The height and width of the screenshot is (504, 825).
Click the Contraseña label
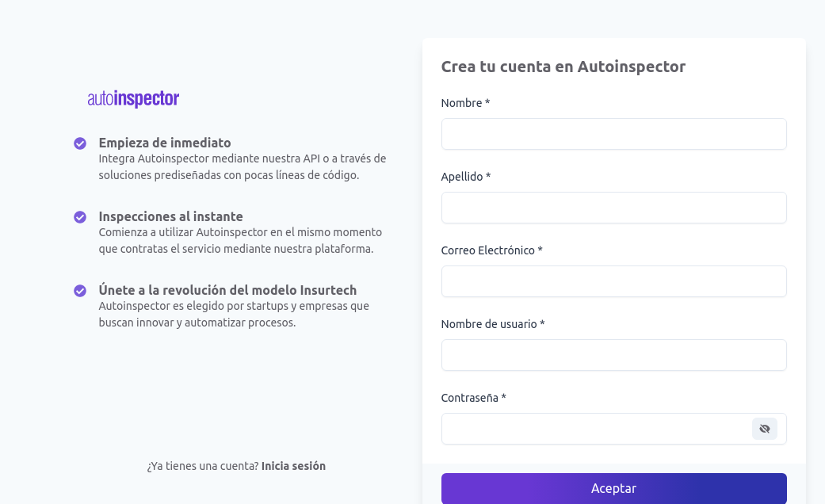[x=474, y=398]
